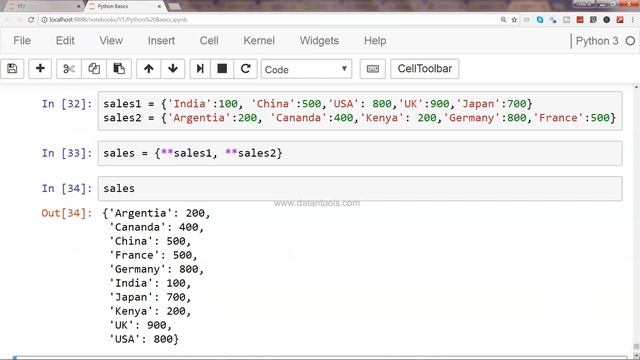The image size is (640, 360).
Task: Click output line 'Cananda': 400
Action: pyautogui.click(x=156, y=227)
